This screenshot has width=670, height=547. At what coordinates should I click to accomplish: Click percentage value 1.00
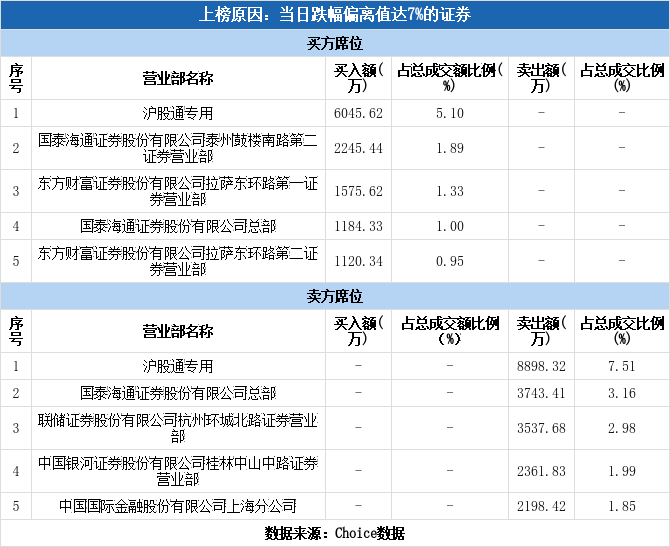(x=450, y=226)
